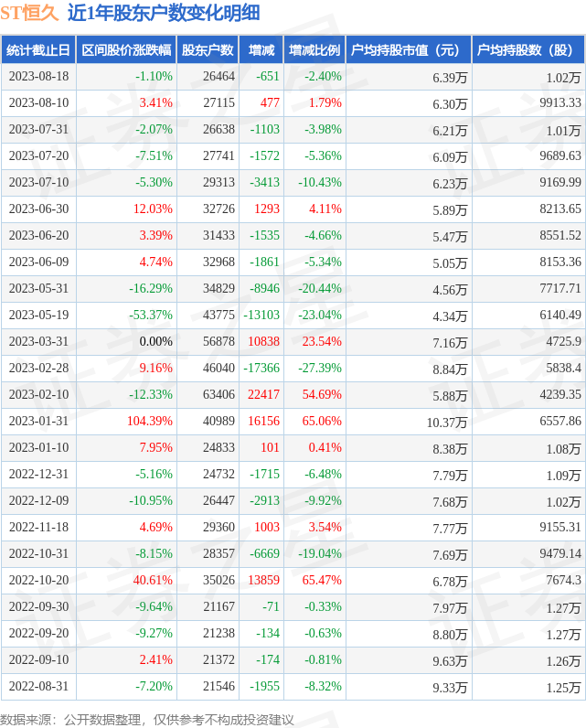
Task: Select the 区间股价涨跌幅 column header
Action: 126,49
